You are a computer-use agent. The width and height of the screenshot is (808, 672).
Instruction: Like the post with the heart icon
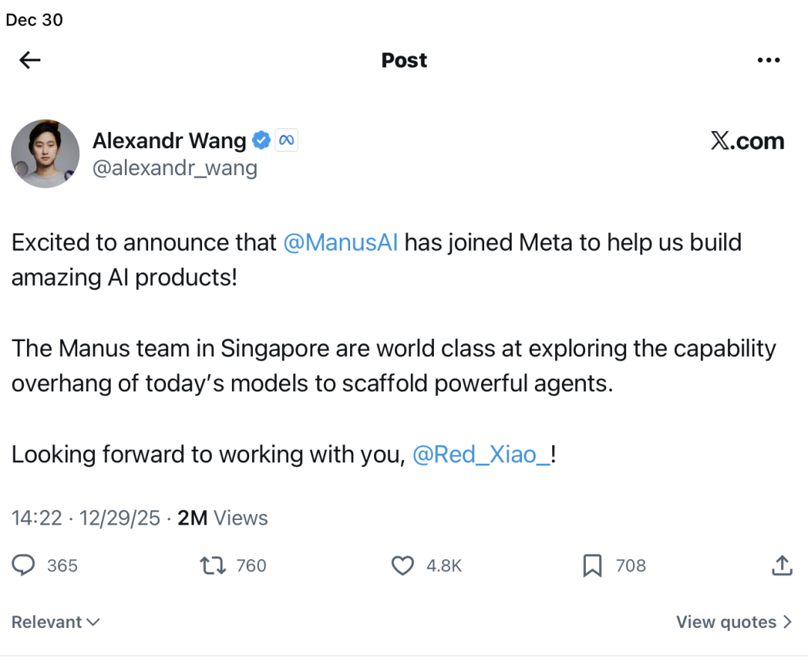click(x=403, y=566)
